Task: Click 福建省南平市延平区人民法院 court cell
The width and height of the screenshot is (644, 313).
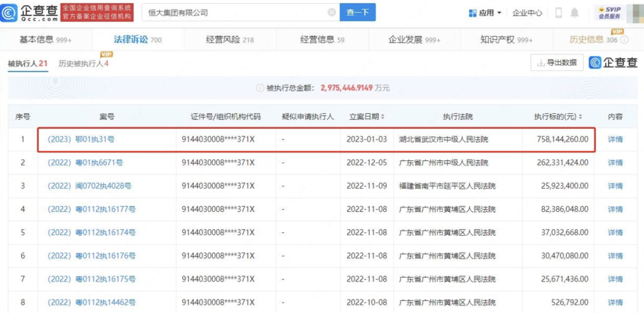Action: tap(448, 186)
